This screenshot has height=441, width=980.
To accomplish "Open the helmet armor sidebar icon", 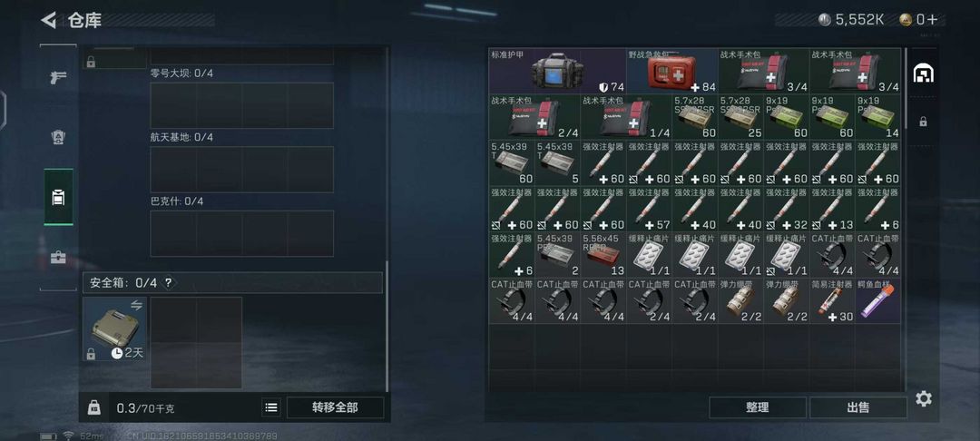I will [x=58, y=137].
